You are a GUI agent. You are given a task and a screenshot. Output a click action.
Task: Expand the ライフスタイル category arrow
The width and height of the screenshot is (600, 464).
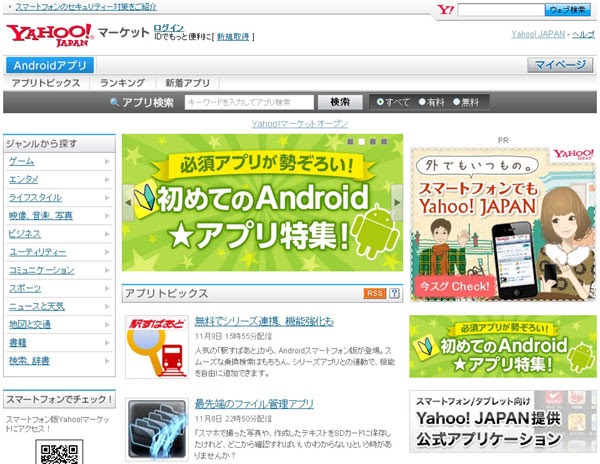107,197
